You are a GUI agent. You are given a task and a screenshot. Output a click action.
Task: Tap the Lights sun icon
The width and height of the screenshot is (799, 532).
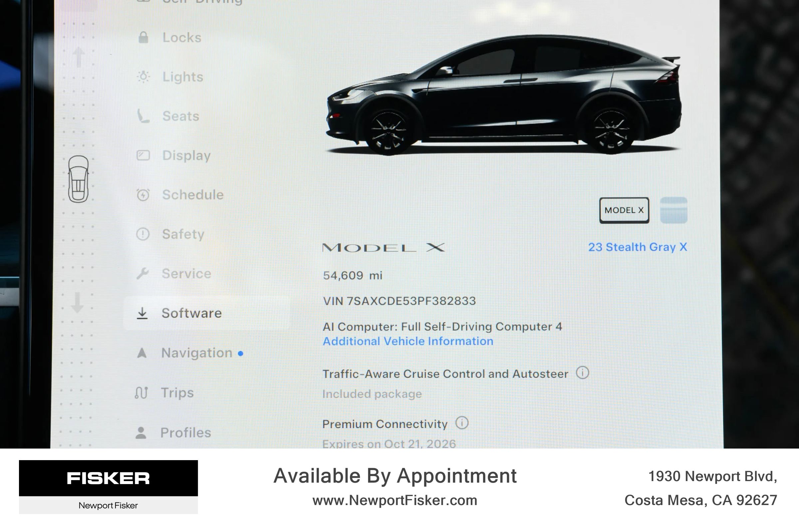pyautogui.click(x=143, y=77)
